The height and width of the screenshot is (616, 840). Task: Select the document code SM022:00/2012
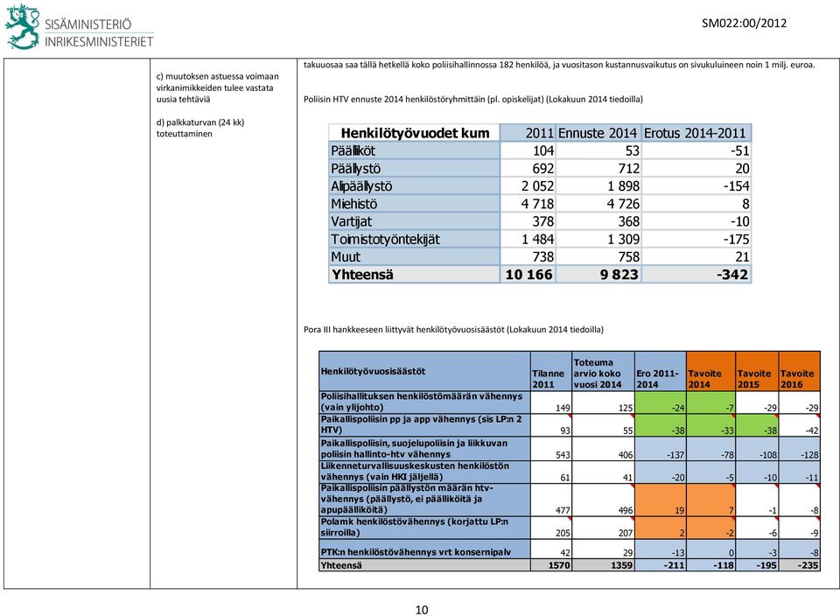[x=744, y=23]
